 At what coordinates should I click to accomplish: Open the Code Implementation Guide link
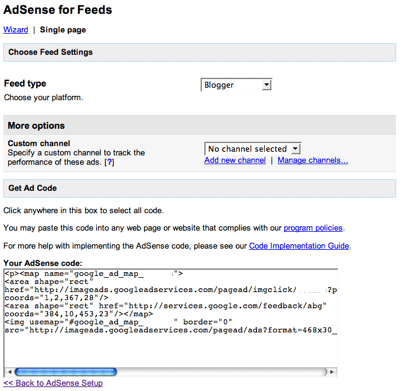tap(299, 246)
